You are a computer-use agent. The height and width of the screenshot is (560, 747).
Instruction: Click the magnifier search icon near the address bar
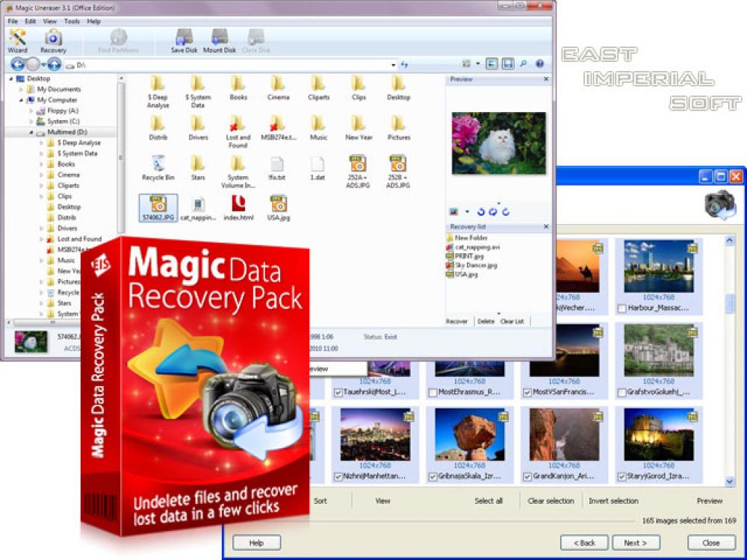(523, 64)
